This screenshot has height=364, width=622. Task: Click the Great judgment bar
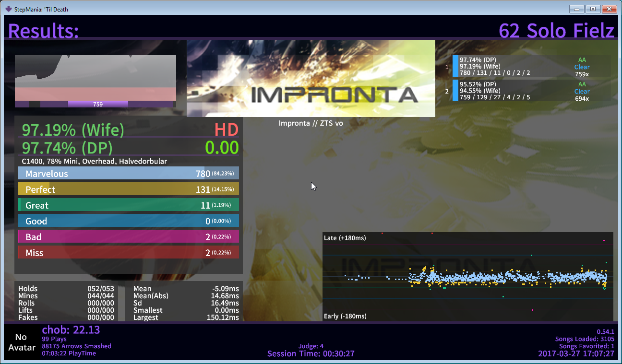[128, 205]
